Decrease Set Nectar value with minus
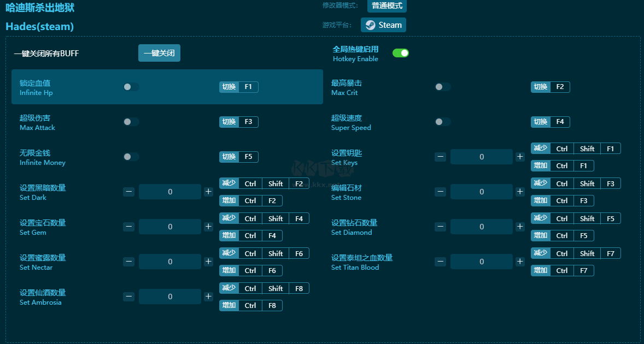644x344 pixels. 129,262
